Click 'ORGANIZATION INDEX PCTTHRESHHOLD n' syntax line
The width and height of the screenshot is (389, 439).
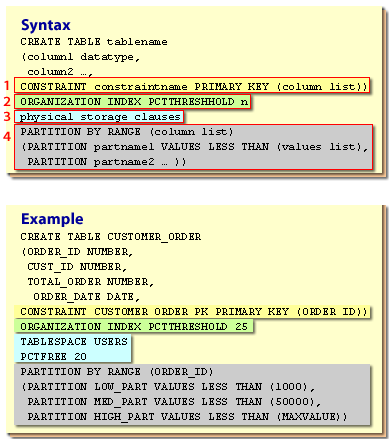click(134, 102)
